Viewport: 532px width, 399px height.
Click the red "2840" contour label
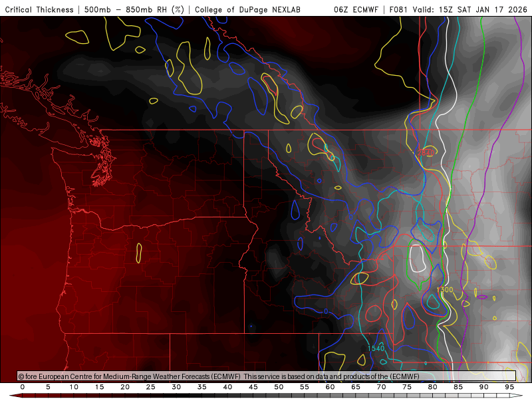(426, 153)
